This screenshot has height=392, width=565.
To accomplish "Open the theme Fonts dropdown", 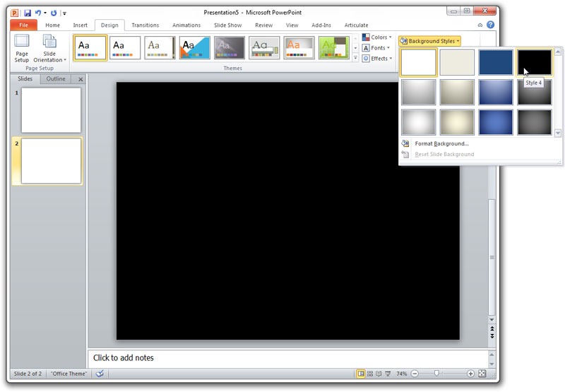I will pos(376,48).
